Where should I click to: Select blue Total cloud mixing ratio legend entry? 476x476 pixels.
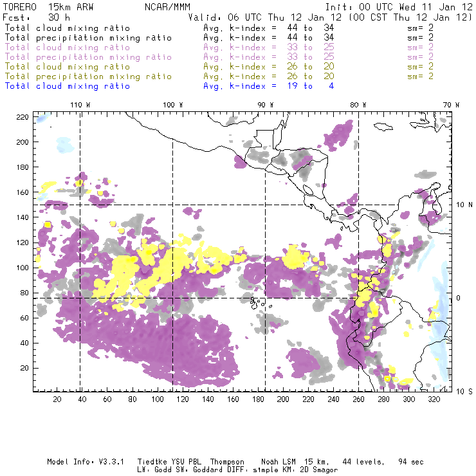[x=68, y=86]
